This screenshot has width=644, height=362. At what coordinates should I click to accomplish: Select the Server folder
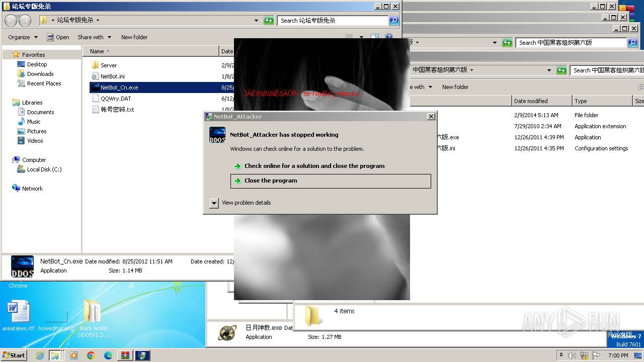click(108, 65)
